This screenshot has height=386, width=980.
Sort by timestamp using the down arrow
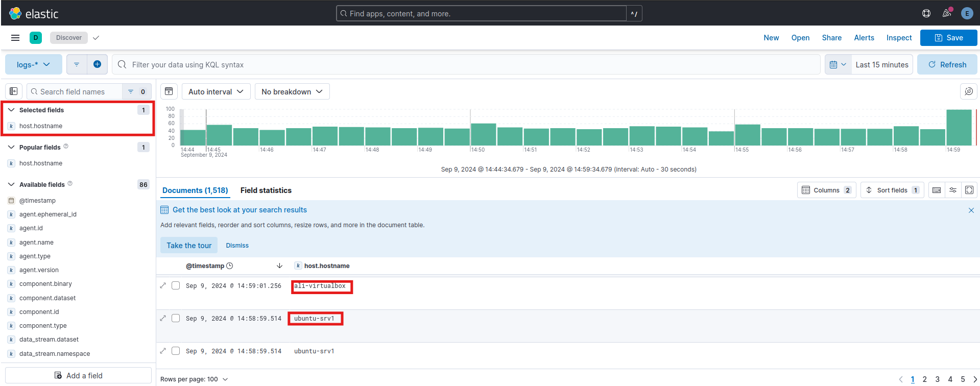tap(279, 266)
